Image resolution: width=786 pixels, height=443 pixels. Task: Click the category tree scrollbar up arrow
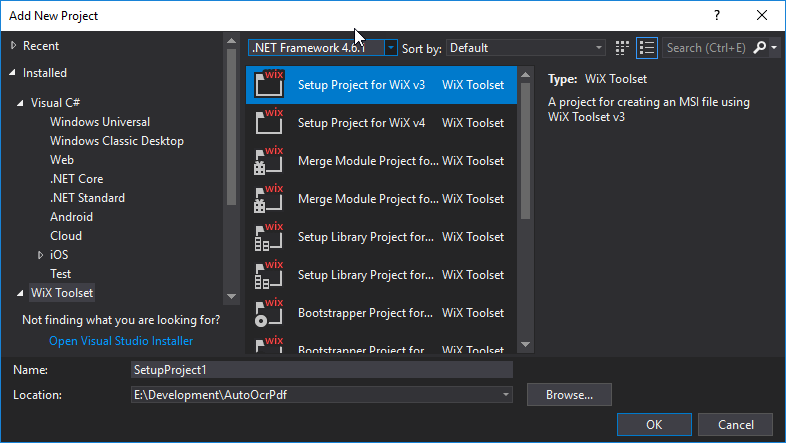click(x=231, y=41)
